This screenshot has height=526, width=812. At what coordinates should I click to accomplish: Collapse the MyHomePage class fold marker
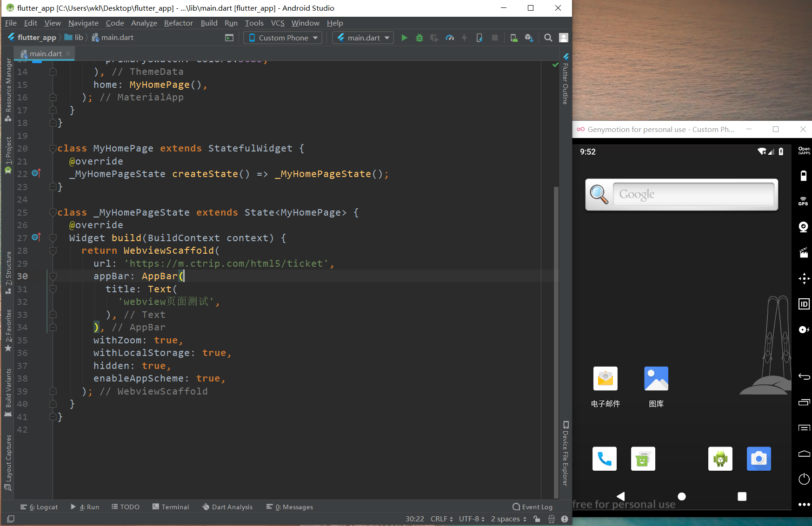pyautogui.click(x=53, y=149)
